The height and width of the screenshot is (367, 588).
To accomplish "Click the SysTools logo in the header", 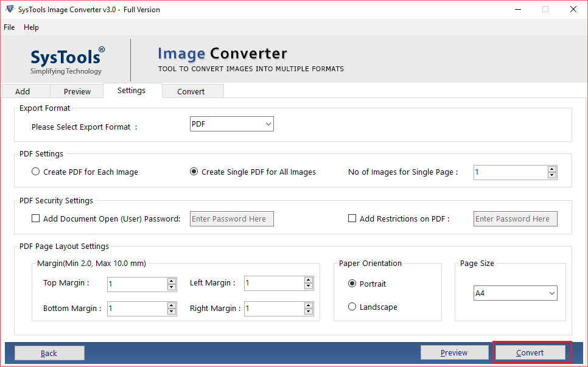I will coord(67,60).
